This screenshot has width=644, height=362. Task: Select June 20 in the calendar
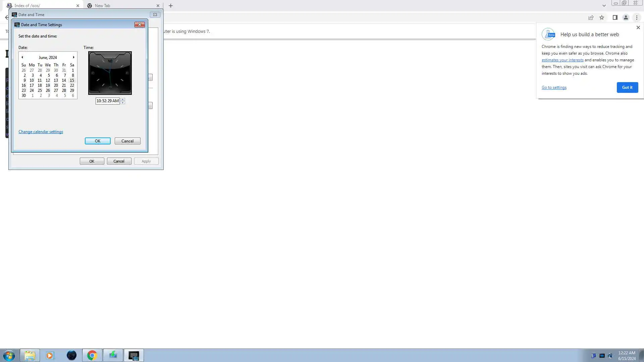pyautogui.click(x=56, y=85)
